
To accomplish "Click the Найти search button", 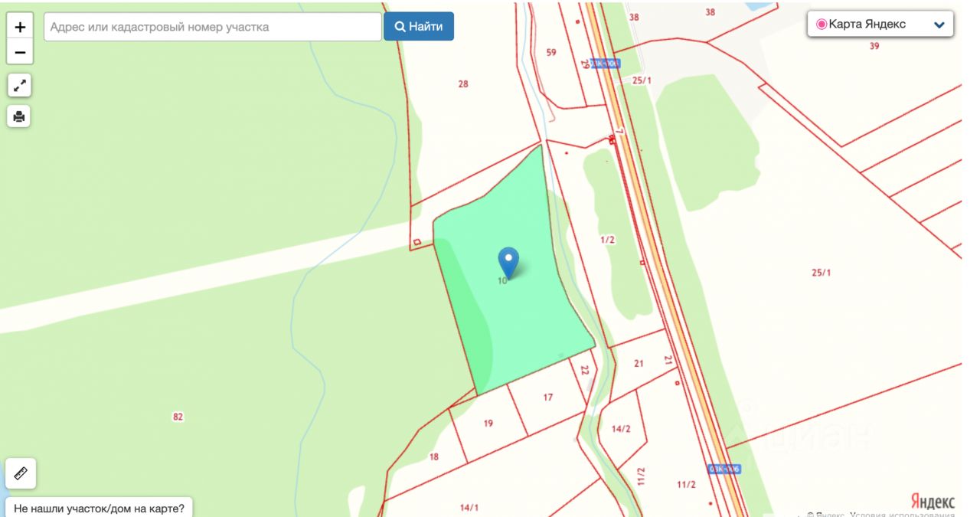I will 419,27.
